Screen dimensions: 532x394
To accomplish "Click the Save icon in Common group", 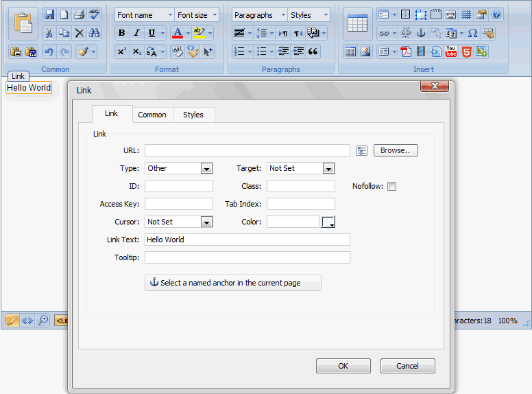I will pos(49,14).
